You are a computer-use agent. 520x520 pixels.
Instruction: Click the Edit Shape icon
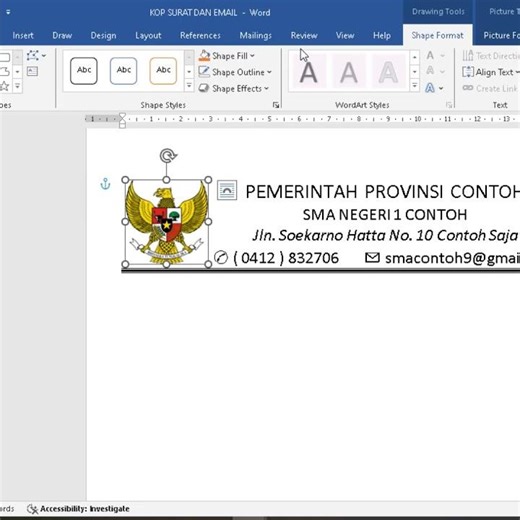33,55
